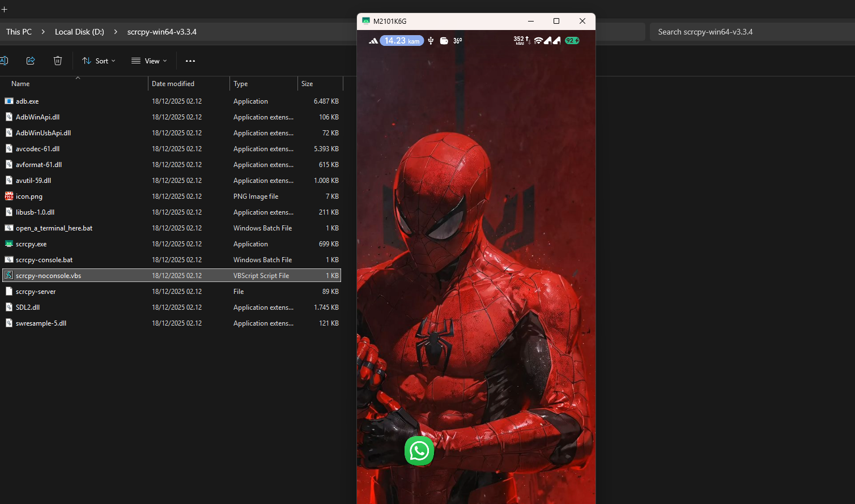Image resolution: width=855 pixels, height=504 pixels.
Task: Click the scrcpy.exe file icon
Action: (x=9, y=244)
